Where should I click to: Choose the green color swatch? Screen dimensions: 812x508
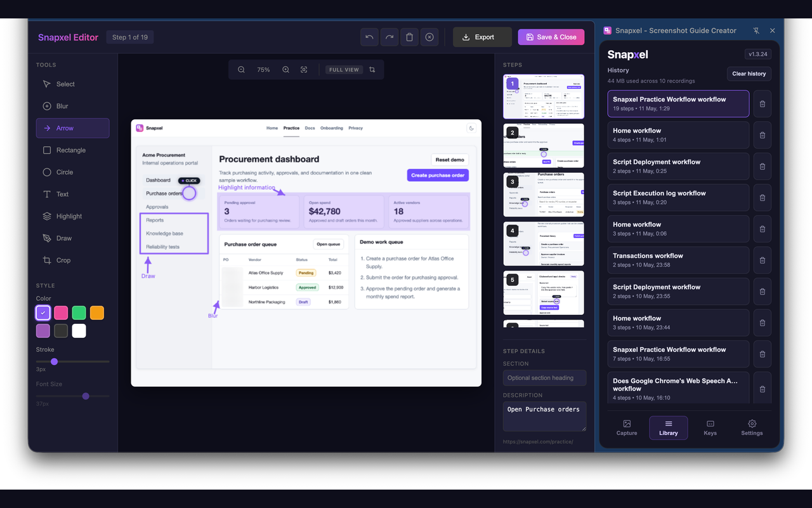pos(79,312)
